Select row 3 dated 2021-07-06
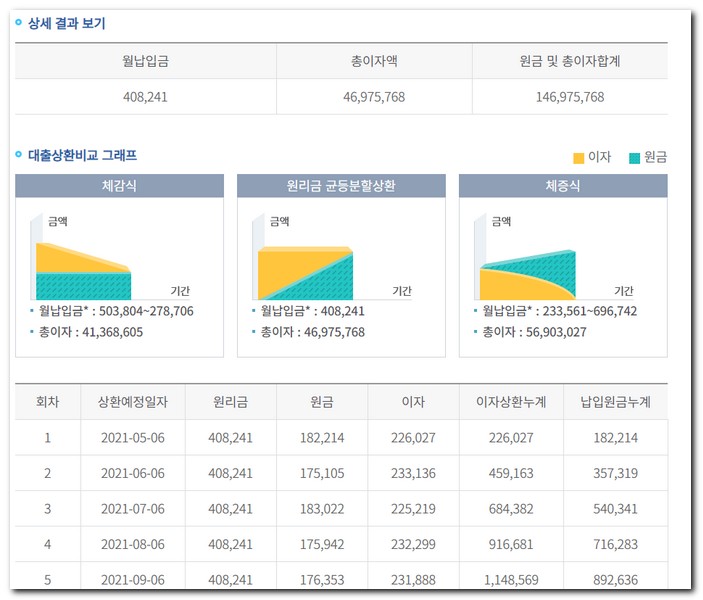 (x=133, y=508)
